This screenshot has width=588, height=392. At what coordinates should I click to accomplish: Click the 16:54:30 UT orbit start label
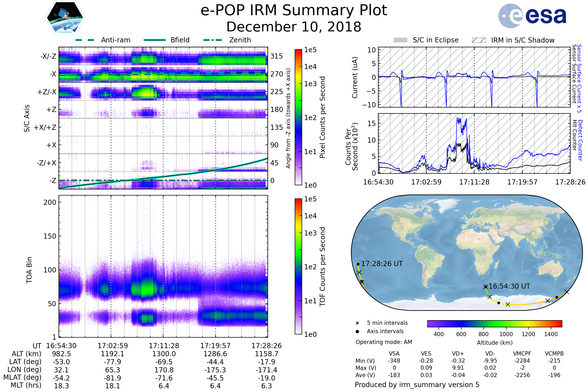coord(509,286)
